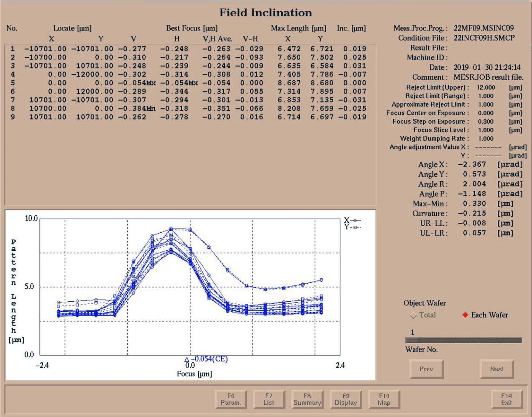Click the Angle R value 2.004
Screen dimensions: 532x417
coord(474,184)
